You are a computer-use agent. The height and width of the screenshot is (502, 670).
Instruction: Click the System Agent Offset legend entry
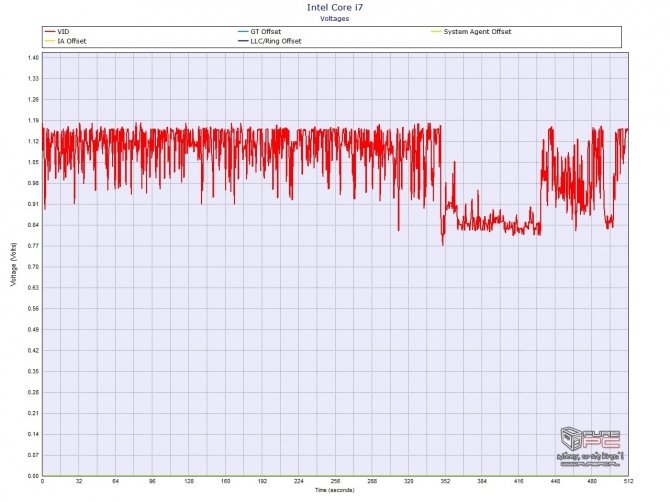(471, 32)
